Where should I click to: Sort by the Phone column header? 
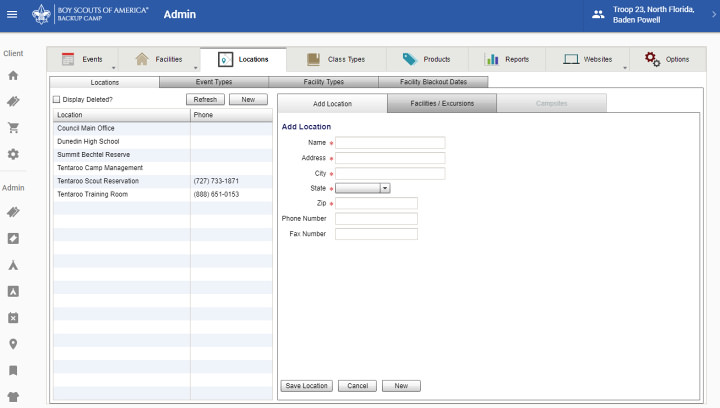(231, 115)
